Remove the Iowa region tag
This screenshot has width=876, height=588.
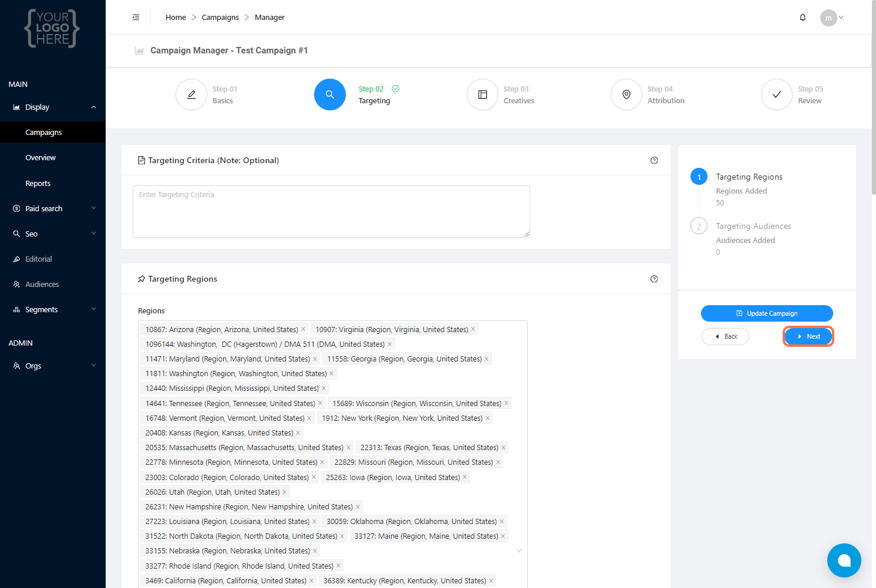(x=464, y=477)
